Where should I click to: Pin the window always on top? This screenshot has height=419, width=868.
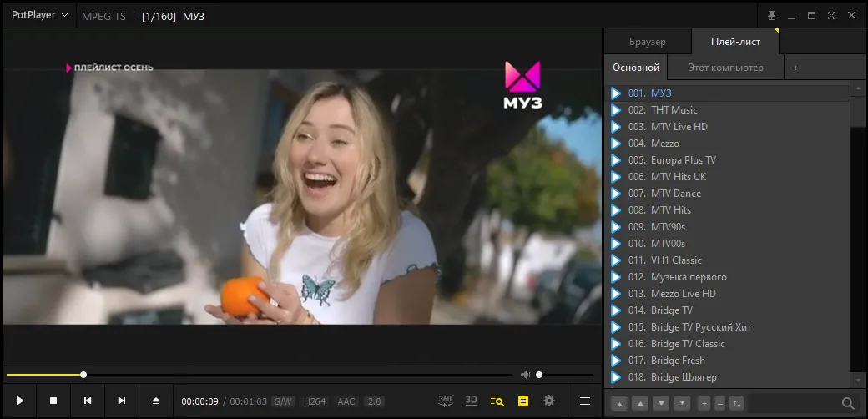[x=772, y=16]
